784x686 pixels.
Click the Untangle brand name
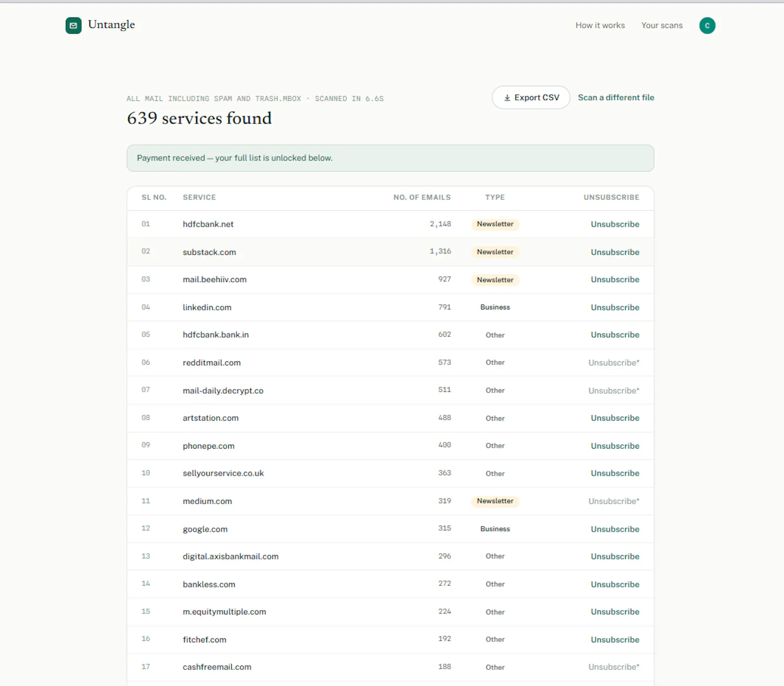[x=111, y=25]
